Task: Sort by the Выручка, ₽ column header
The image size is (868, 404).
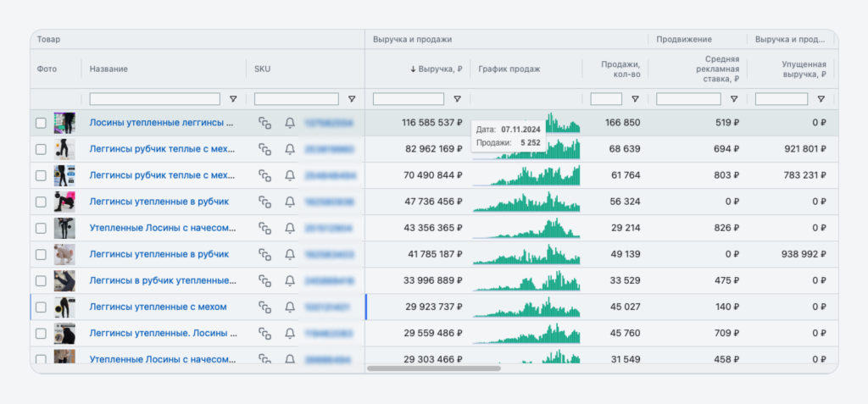Action: click(436, 69)
